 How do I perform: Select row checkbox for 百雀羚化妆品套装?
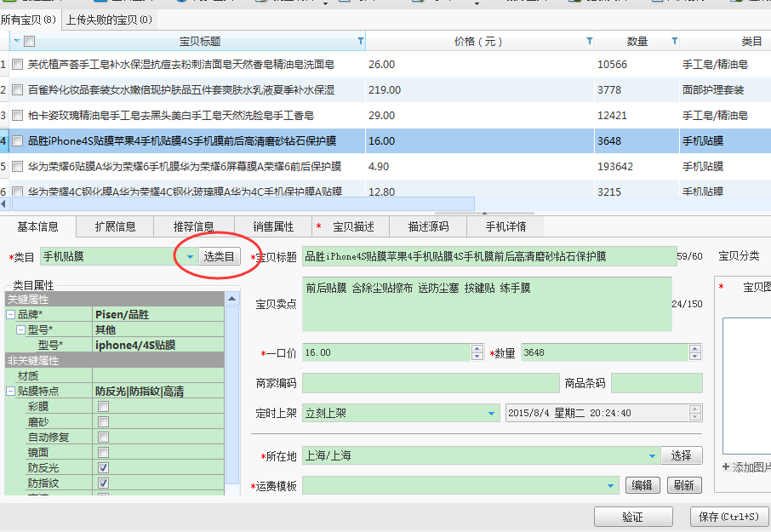point(17,89)
